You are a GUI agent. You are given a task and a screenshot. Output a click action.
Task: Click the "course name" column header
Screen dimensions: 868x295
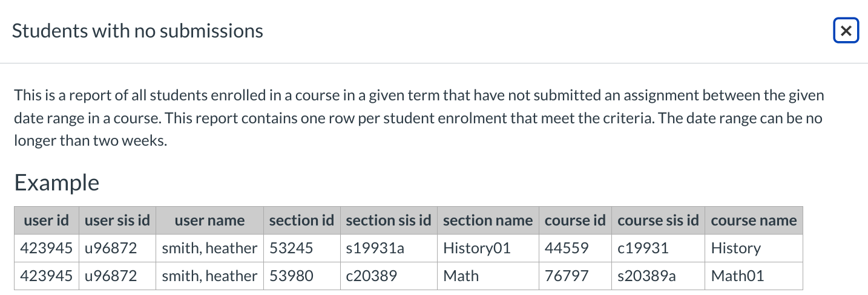click(x=754, y=221)
